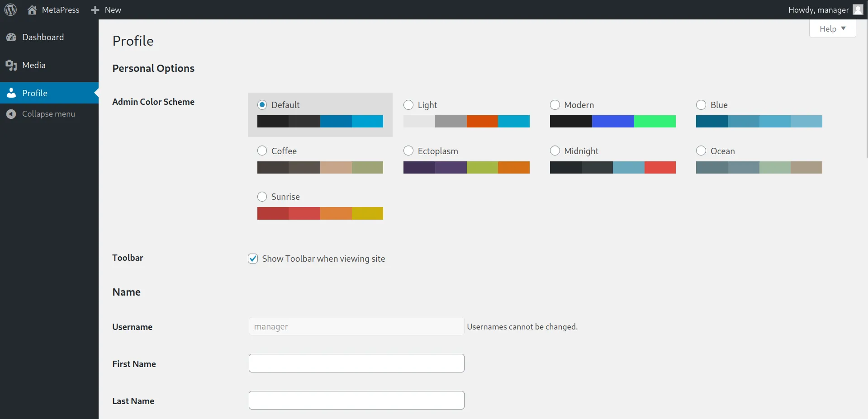Open Dashboard using its gauge icon

[x=11, y=37]
